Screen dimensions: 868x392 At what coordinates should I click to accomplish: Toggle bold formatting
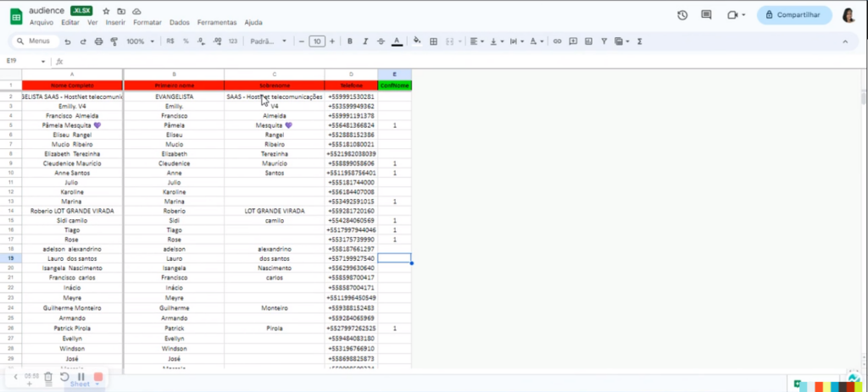[350, 41]
